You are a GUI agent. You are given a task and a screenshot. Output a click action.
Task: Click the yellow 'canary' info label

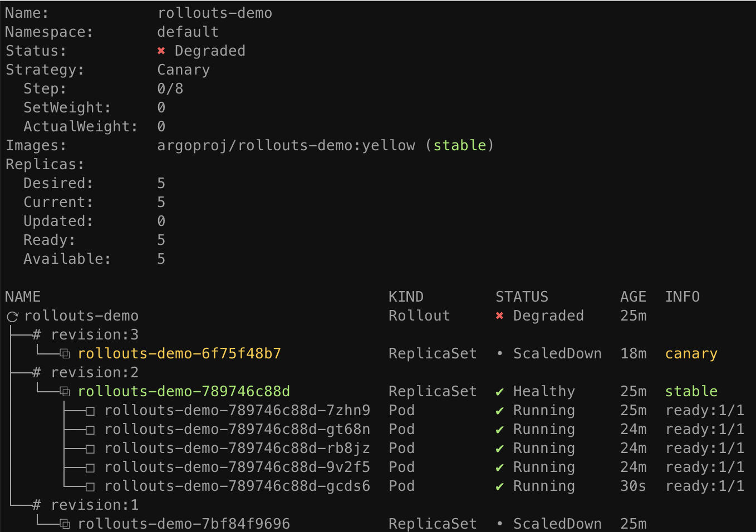click(x=691, y=353)
